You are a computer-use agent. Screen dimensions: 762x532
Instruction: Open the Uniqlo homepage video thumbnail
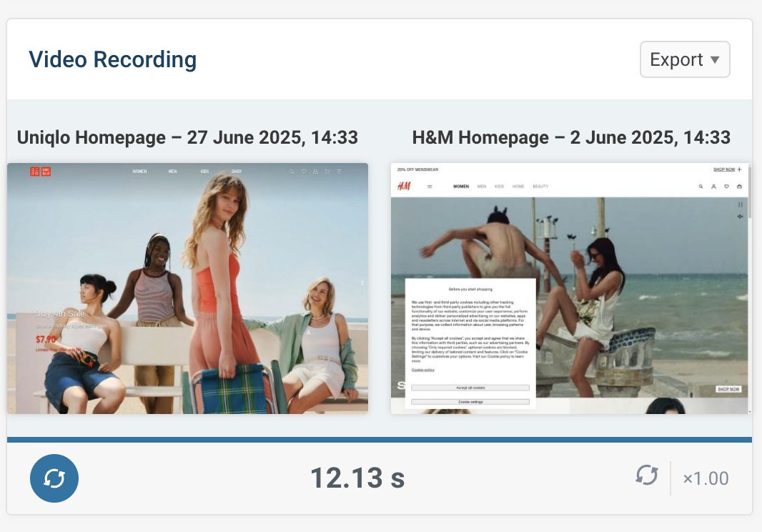187,288
